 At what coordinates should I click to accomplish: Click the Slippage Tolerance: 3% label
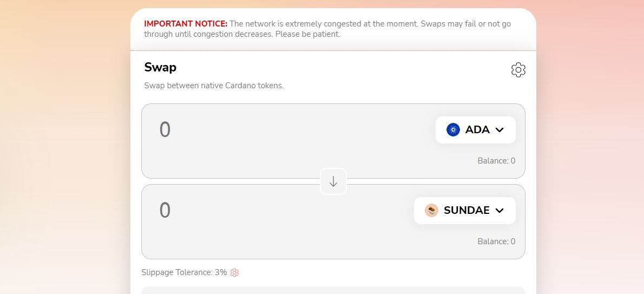click(x=184, y=272)
